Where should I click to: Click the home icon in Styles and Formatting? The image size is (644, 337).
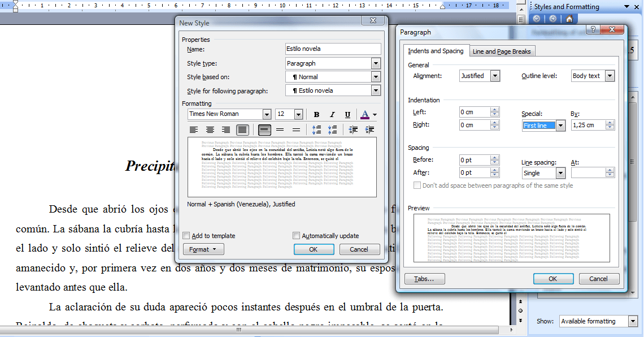click(569, 19)
